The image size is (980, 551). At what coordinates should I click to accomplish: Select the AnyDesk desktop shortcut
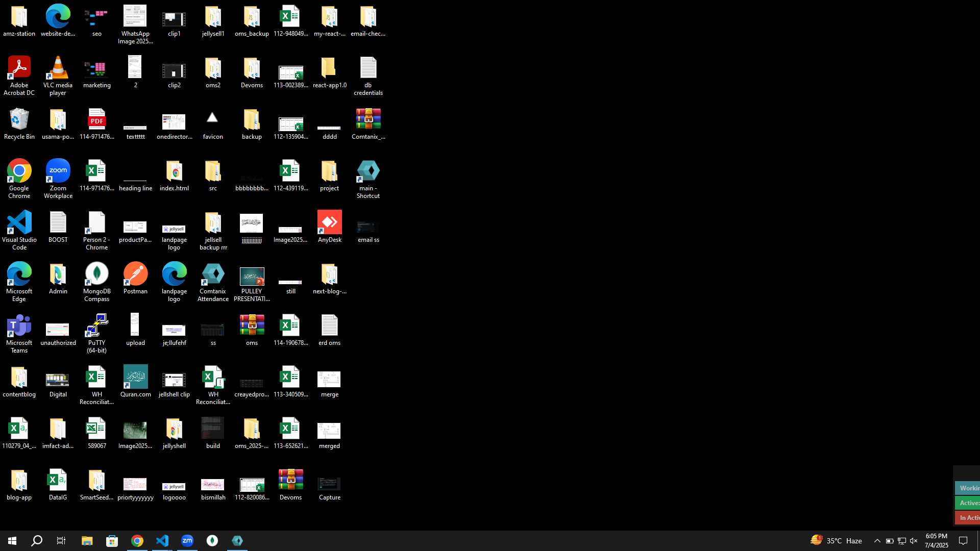tap(329, 227)
